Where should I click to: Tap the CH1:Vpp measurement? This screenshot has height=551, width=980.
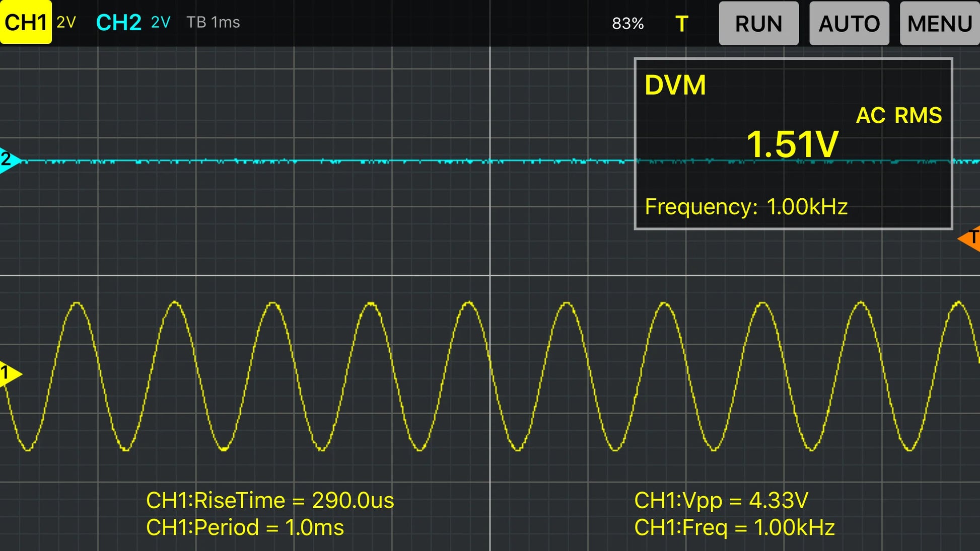pyautogui.click(x=721, y=500)
